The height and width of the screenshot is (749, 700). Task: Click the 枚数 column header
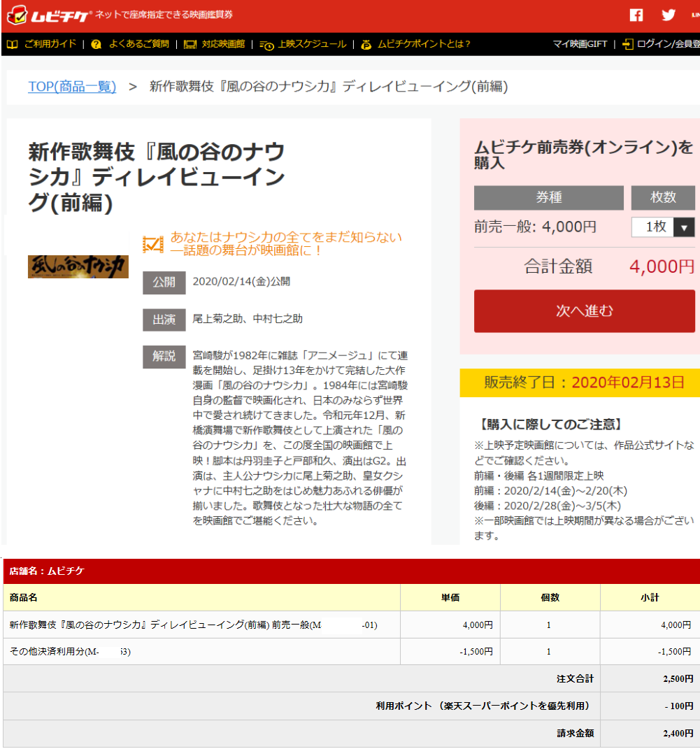[x=663, y=197]
